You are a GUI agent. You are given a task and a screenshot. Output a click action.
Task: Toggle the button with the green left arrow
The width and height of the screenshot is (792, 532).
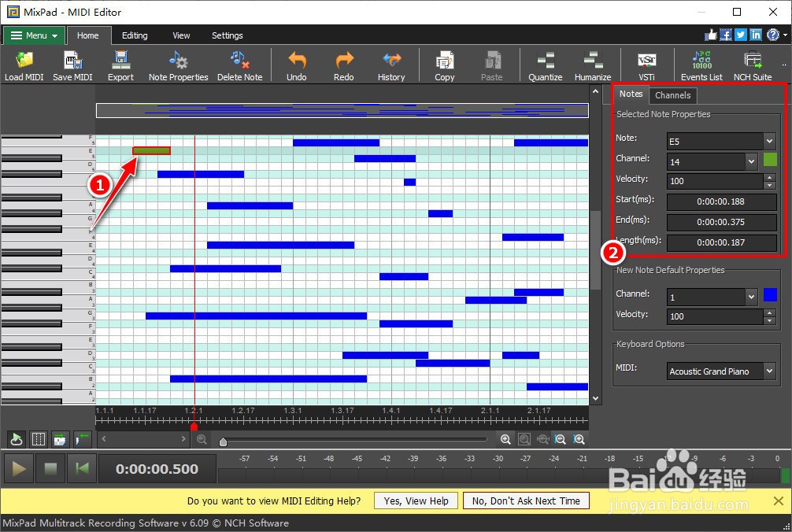[83, 440]
